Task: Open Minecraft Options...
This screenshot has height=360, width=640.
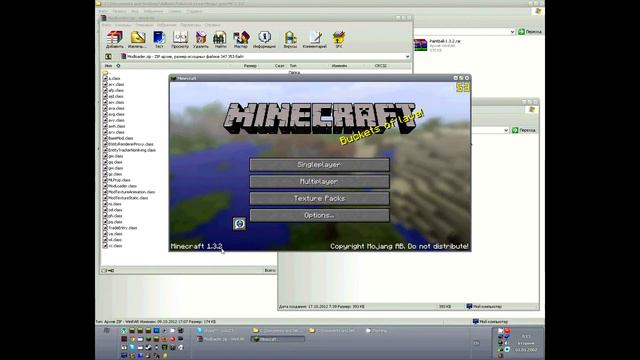Action: tap(319, 215)
